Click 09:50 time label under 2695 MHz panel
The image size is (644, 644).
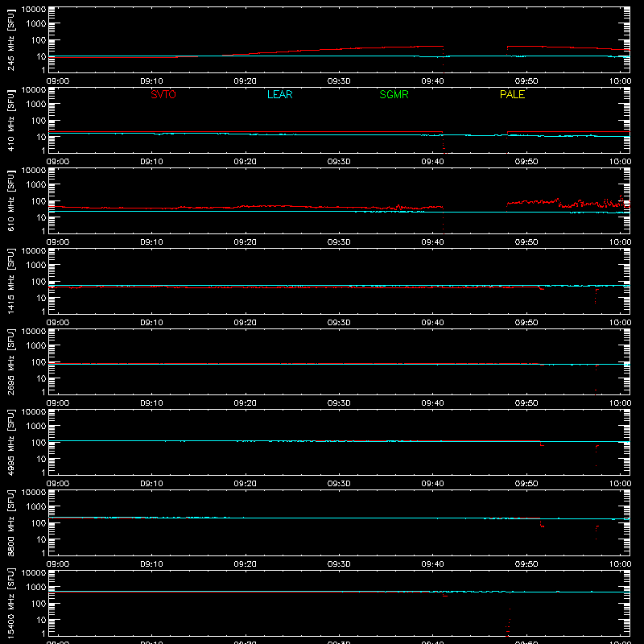(526, 403)
